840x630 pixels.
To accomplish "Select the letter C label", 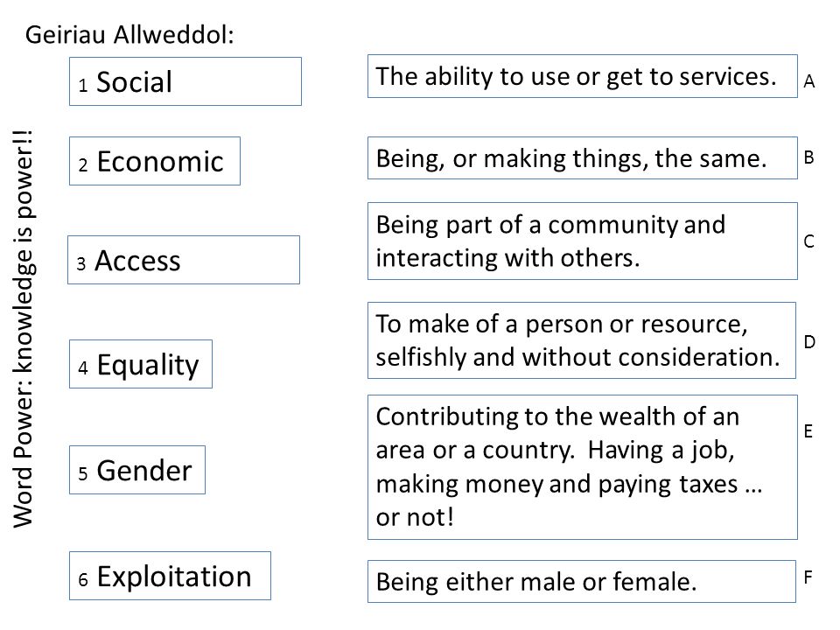I will (x=808, y=241).
